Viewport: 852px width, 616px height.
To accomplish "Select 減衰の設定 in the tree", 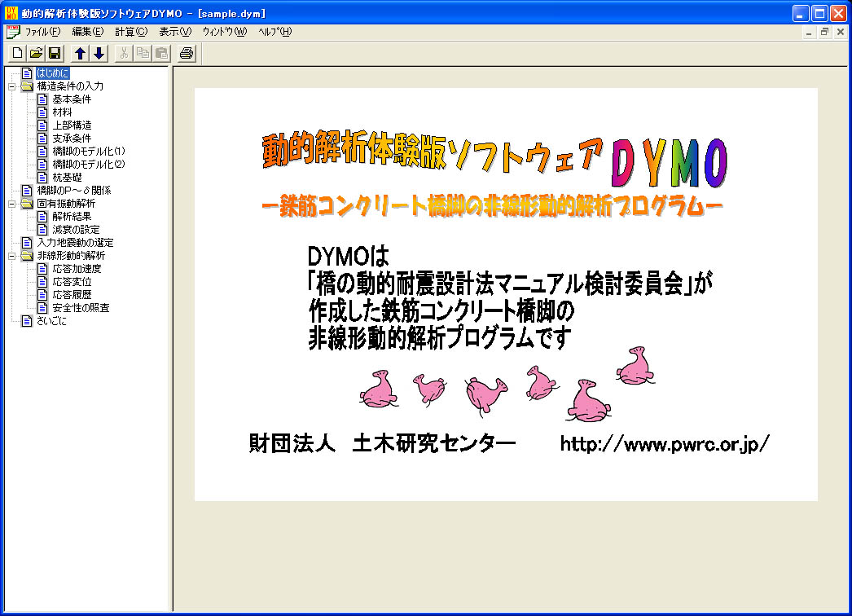I will click(76, 230).
